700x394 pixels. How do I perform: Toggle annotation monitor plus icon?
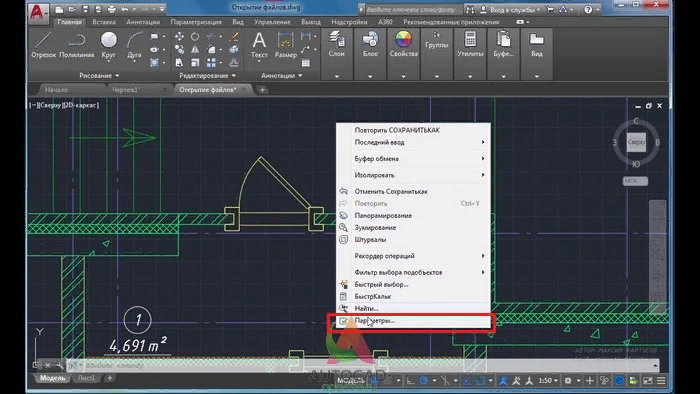click(x=590, y=381)
